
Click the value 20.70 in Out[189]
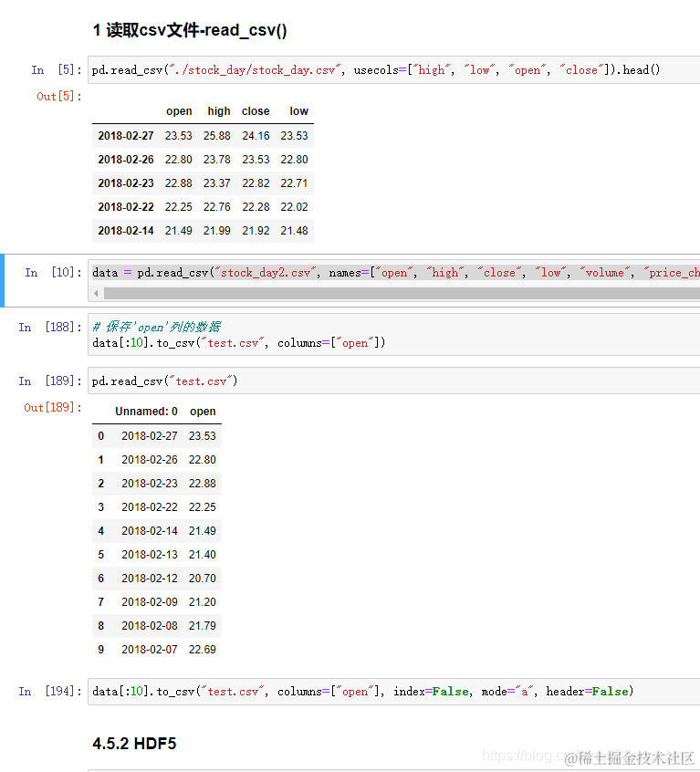[x=203, y=578]
